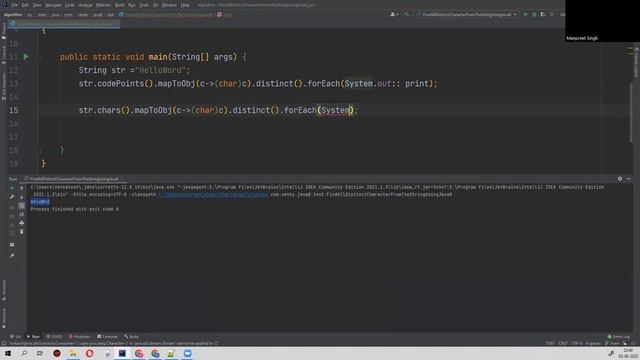Open the Build menu

120,5
